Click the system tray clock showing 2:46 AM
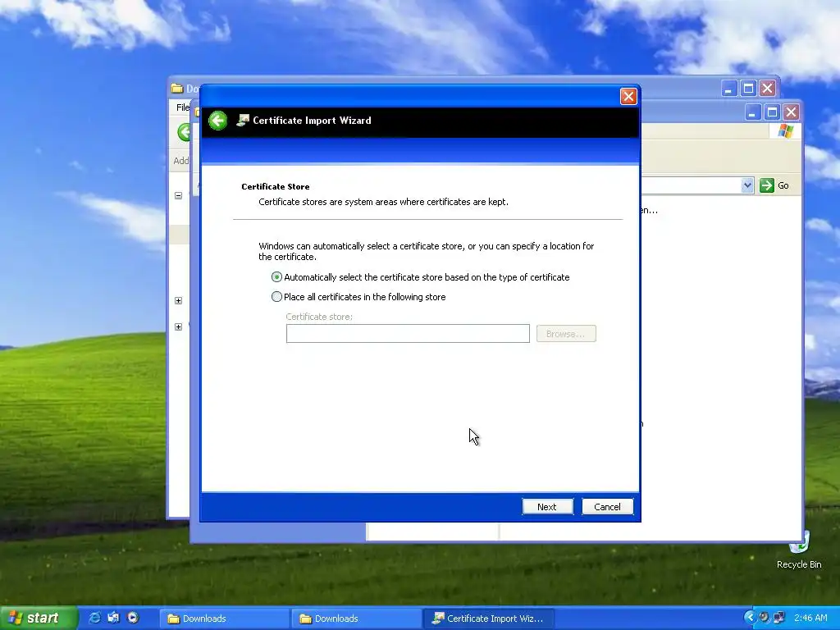Image resolution: width=840 pixels, height=630 pixels. click(x=810, y=619)
